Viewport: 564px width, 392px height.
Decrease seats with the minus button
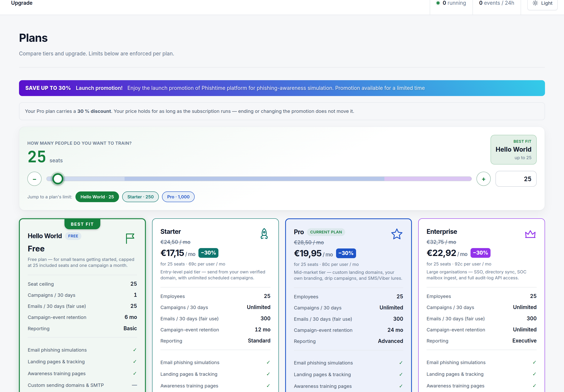[x=34, y=179]
